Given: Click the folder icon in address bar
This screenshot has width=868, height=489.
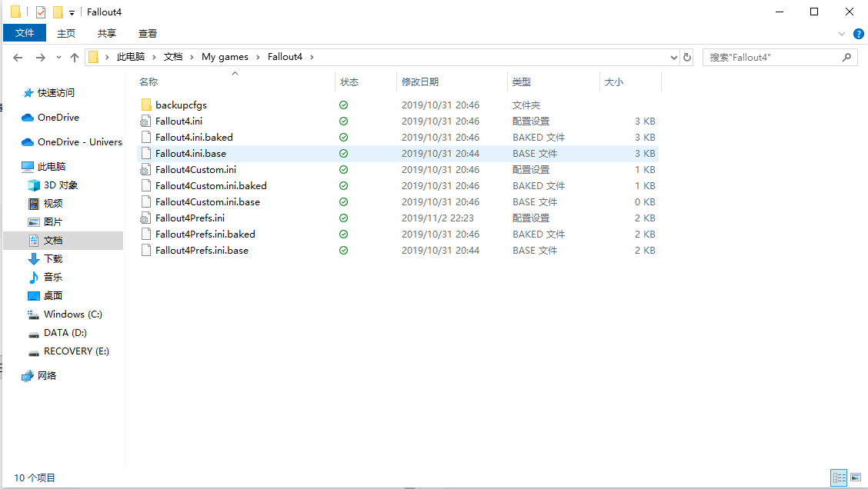Looking at the screenshot, I should [x=94, y=57].
